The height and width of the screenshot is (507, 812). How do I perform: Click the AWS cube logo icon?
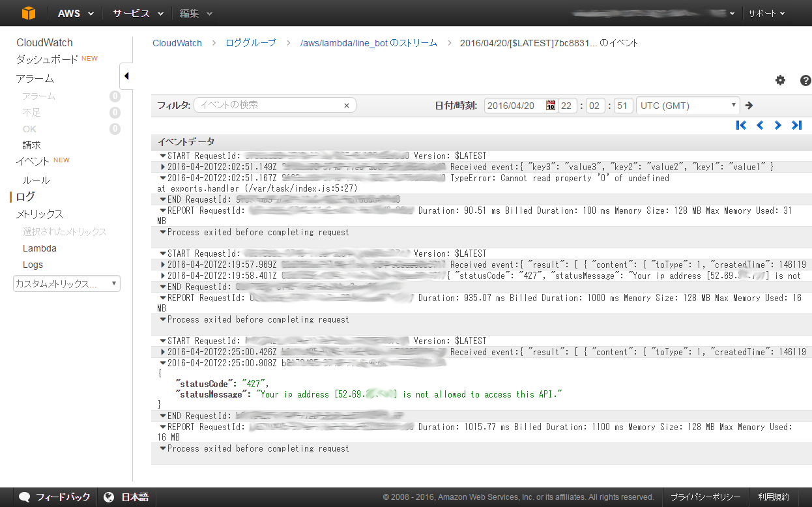pyautogui.click(x=27, y=12)
